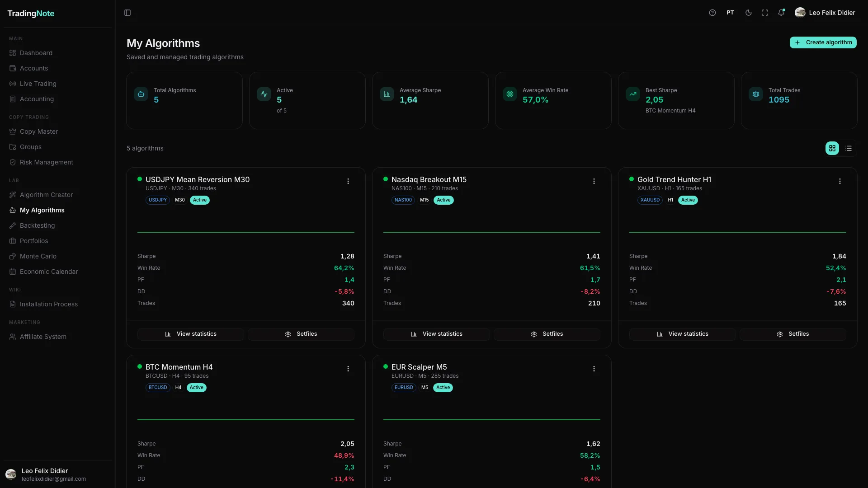Click Active badge on BTC Momentum H4
Screen dimensions: 868x488
tap(197, 388)
